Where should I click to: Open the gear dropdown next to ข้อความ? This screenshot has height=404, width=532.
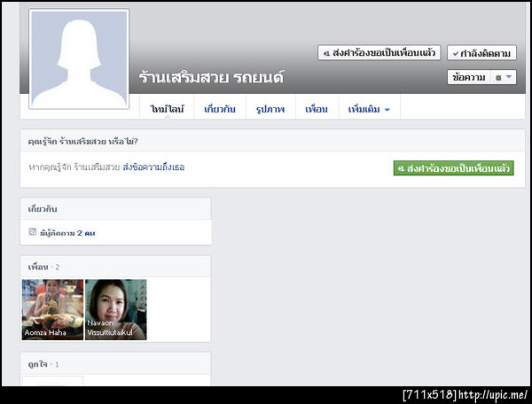click(x=504, y=77)
